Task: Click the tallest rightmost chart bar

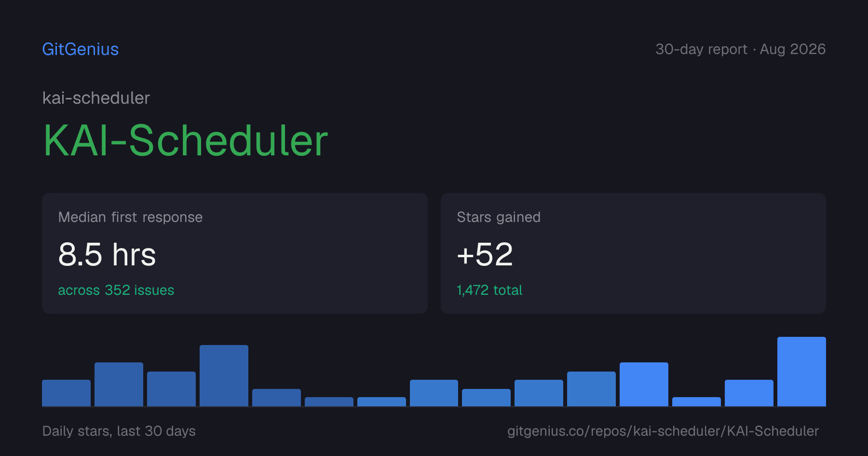Action: point(801,372)
